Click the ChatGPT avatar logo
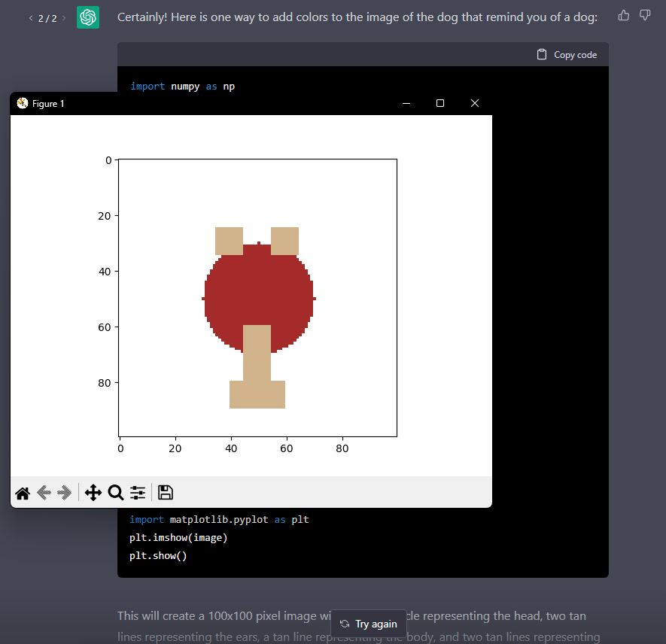The image size is (666, 644). click(88, 17)
